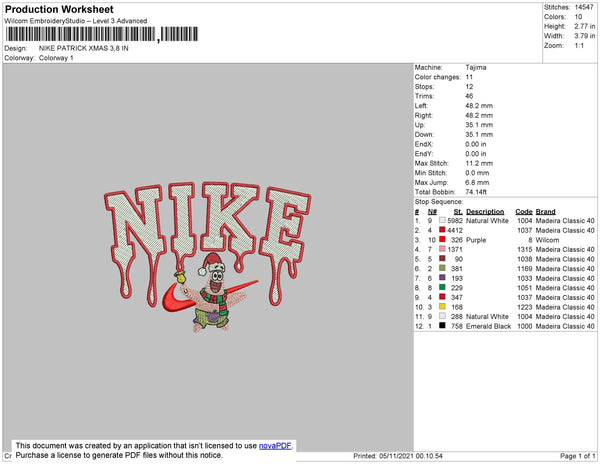Click the 'St.' column header
The image size is (600, 464).
tap(458, 212)
